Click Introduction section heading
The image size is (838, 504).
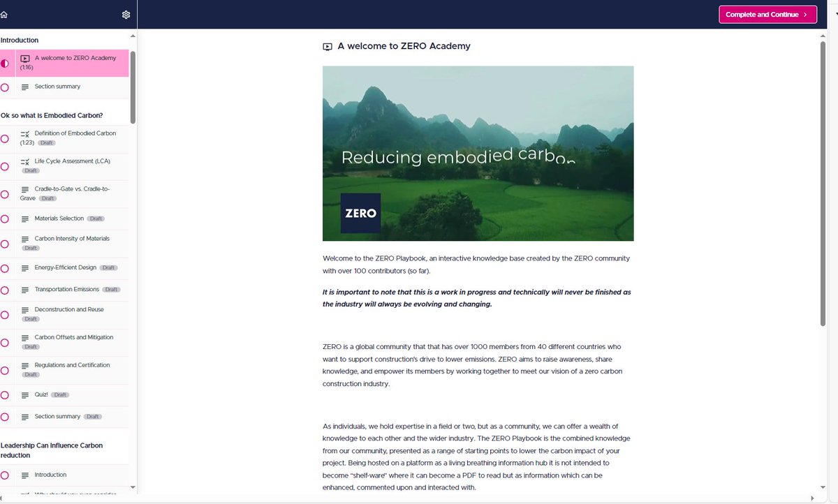[x=20, y=40]
